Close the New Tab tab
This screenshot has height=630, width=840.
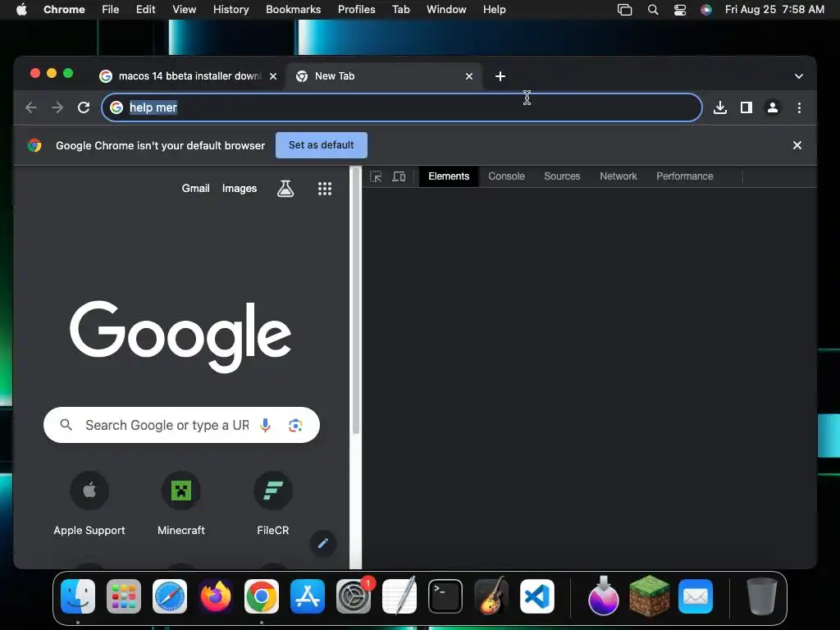[x=468, y=76]
